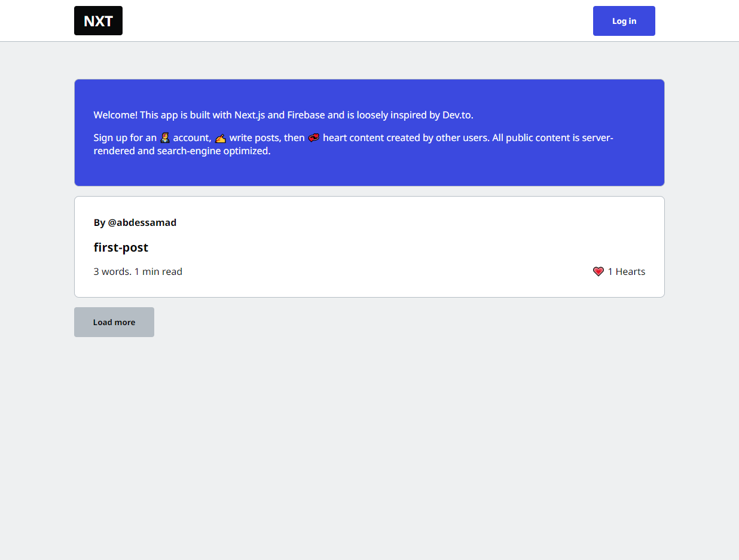Viewport: 739px width, 560px height.
Task: Click 'Sign up for an' text in banner
Action: click(125, 138)
